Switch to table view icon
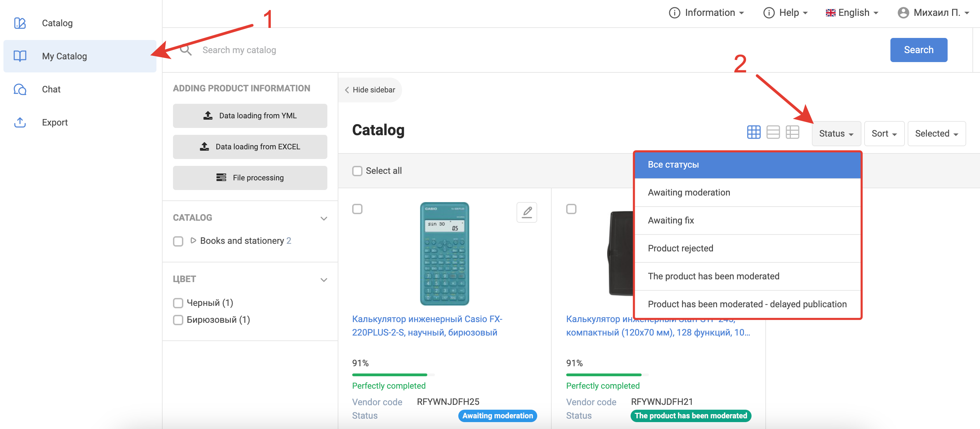The height and width of the screenshot is (429, 980). (792, 132)
